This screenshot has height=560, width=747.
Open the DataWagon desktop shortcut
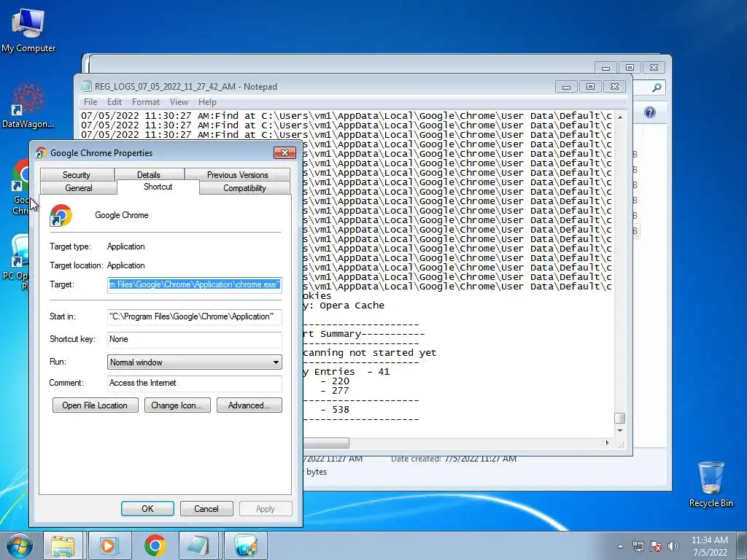[28, 106]
